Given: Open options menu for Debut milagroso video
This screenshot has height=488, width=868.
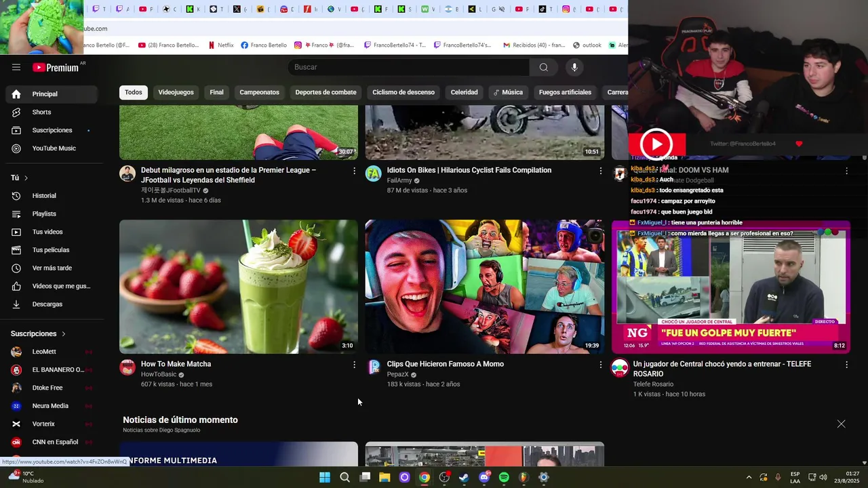Looking at the screenshot, I should [x=354, y=171].
